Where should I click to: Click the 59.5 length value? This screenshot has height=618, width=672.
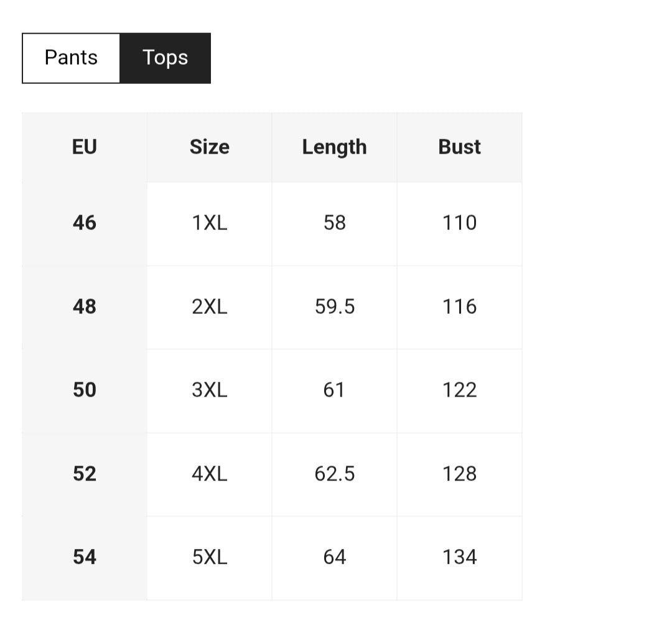tap(334, 307)
